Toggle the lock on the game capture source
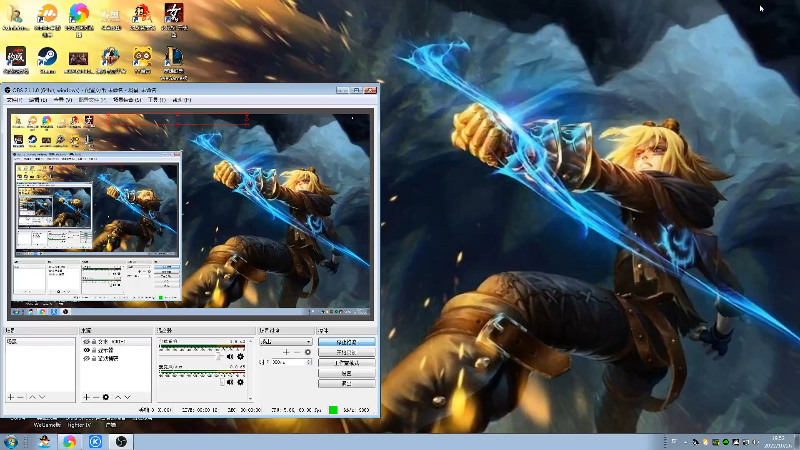Viewport: 800px width, 450px height. [94, 359]
